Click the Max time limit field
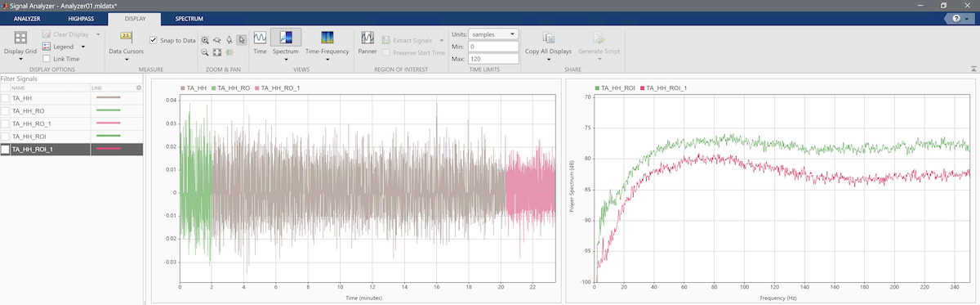This screenshot has width=980, height=305. (x=494, y=59)
